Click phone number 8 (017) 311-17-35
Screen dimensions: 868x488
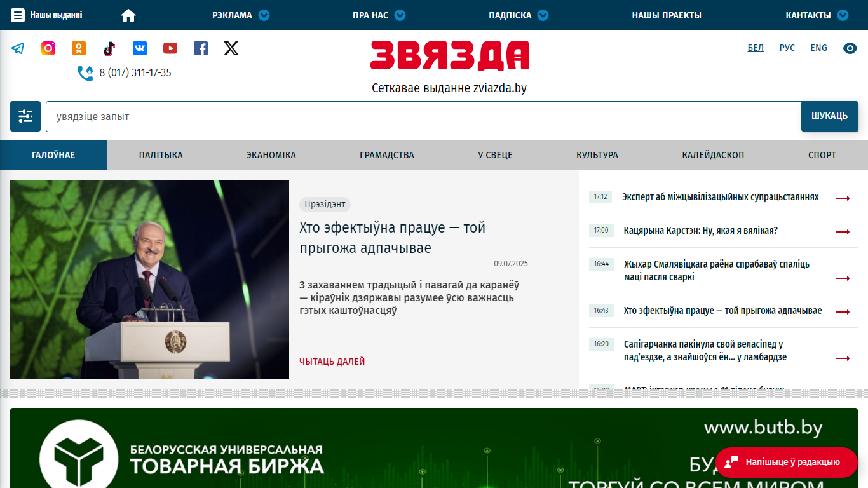[x=135, y=73]
